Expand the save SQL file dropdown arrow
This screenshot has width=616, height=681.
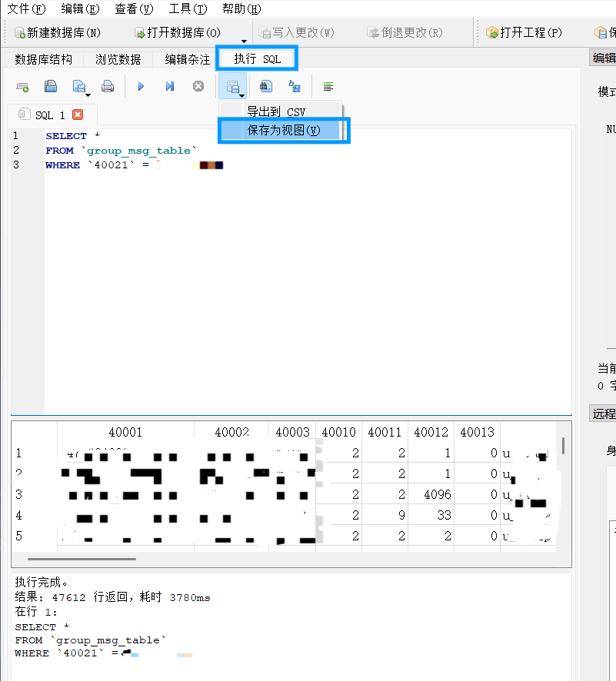click(x=88, y=95)
